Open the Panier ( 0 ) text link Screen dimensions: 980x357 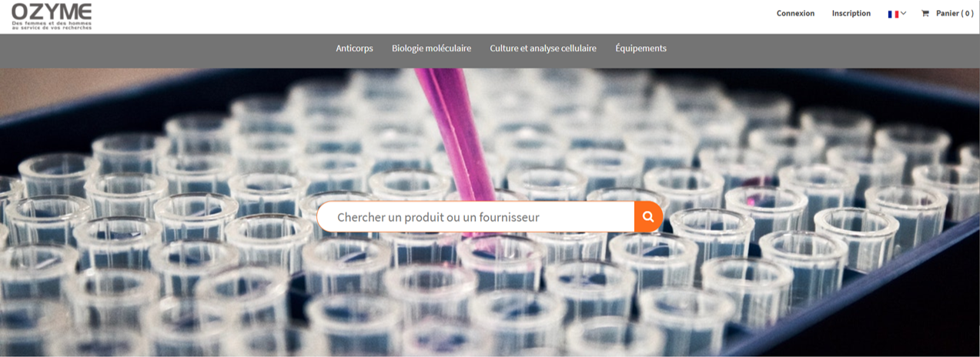coord(955,13)
